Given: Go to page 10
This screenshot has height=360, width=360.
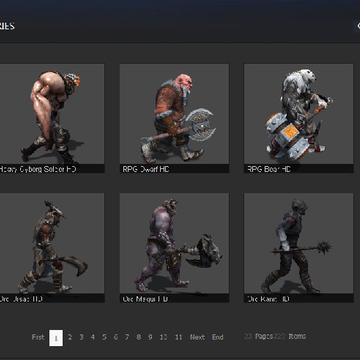Looking at the screenshot, I should click(163, 337).
